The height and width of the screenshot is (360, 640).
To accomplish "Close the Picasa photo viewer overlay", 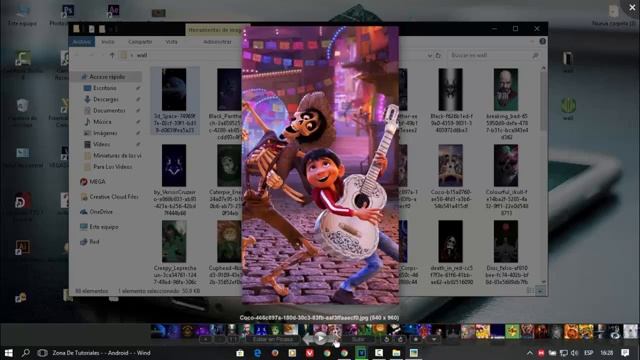I will point(632,7).
